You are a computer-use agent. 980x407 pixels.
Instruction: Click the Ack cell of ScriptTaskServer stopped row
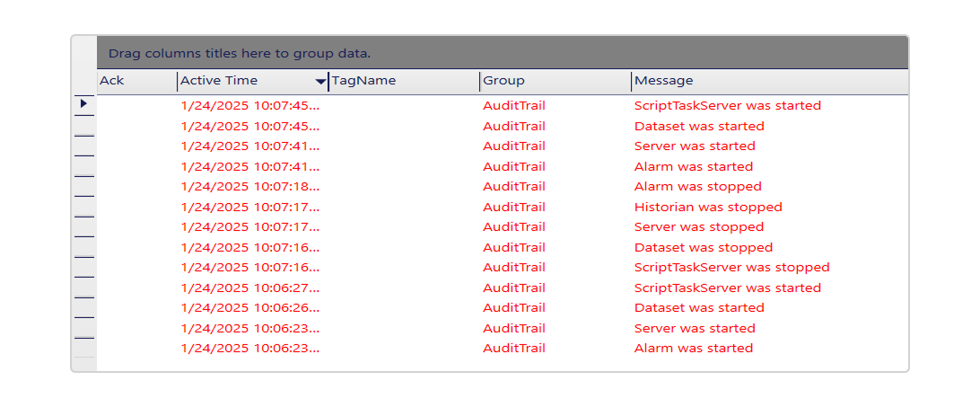tap(137, 268)
